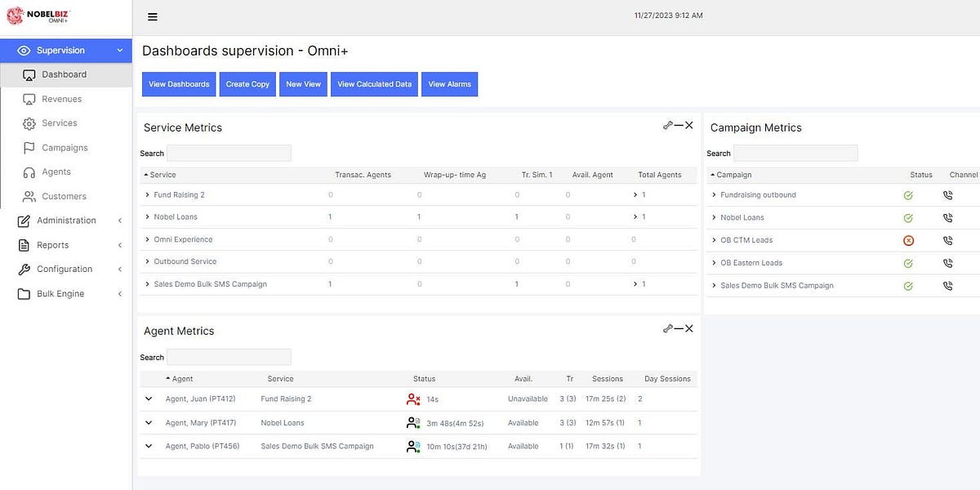Open the Agent Metrics settings wrench icon
This screenshot has width=980, height=490.
667,328
